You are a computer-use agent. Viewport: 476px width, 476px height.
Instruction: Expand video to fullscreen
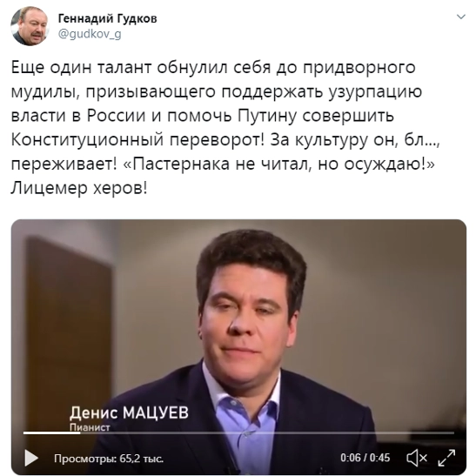pos(446,458)
